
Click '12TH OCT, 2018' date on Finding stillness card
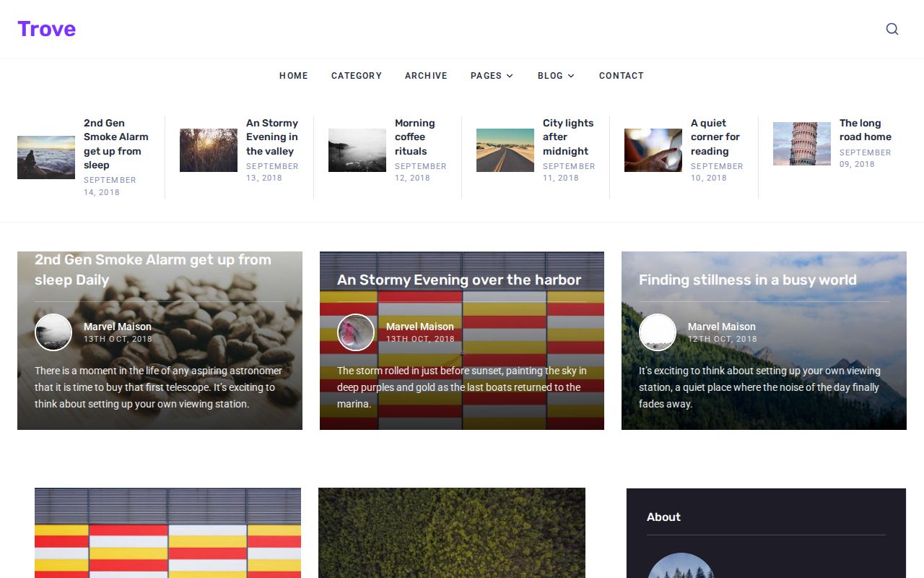point(723,339)
